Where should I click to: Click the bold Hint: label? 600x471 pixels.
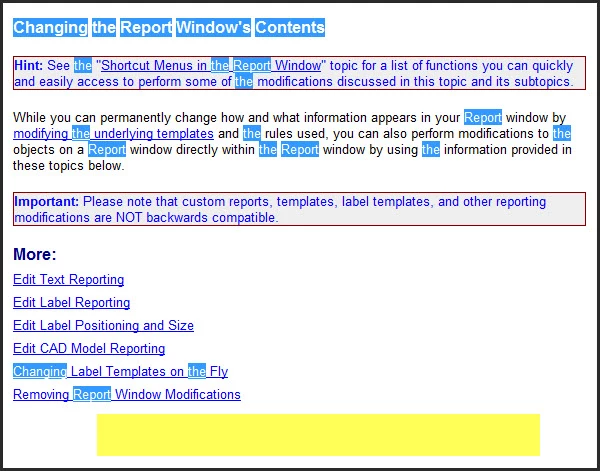pos(29,65)
